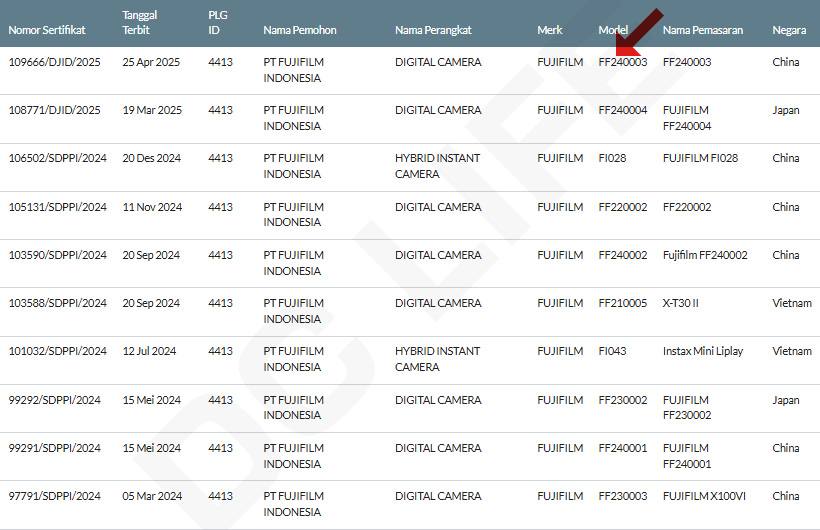Click the Merk column header
Viewport: 820px width, 530px height.
(550, 30)
